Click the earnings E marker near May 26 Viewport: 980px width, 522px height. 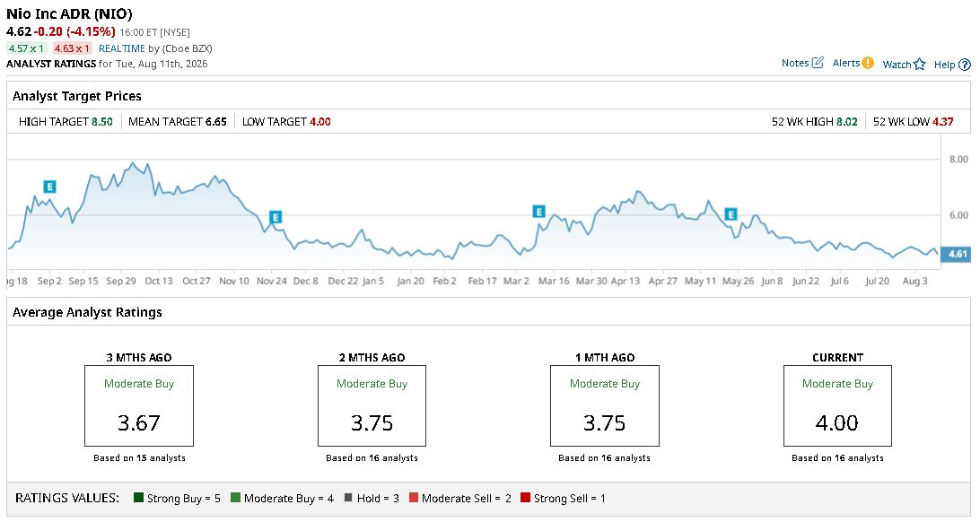click(x=730, y=214)
